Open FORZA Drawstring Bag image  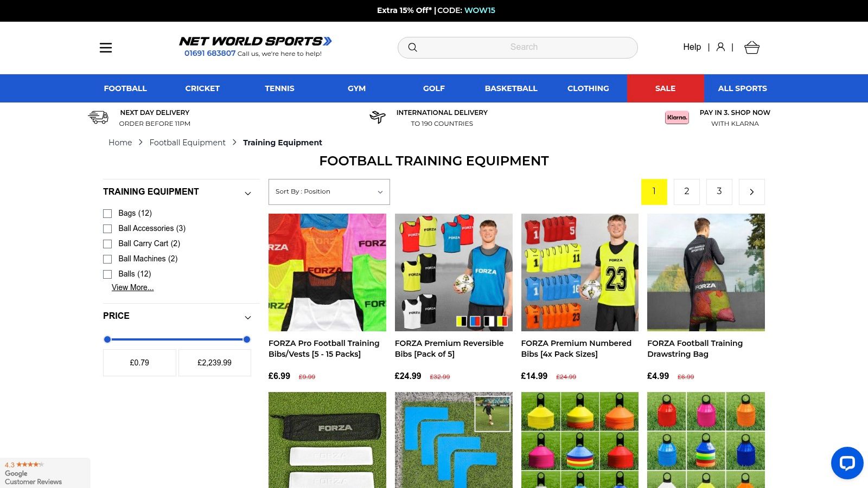pos(706,272)
